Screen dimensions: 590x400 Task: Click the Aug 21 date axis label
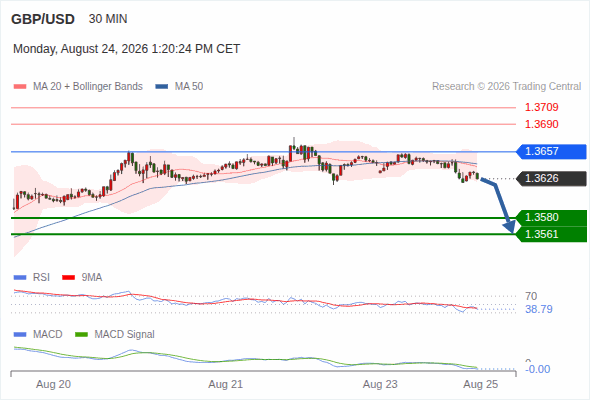(226, 384)
